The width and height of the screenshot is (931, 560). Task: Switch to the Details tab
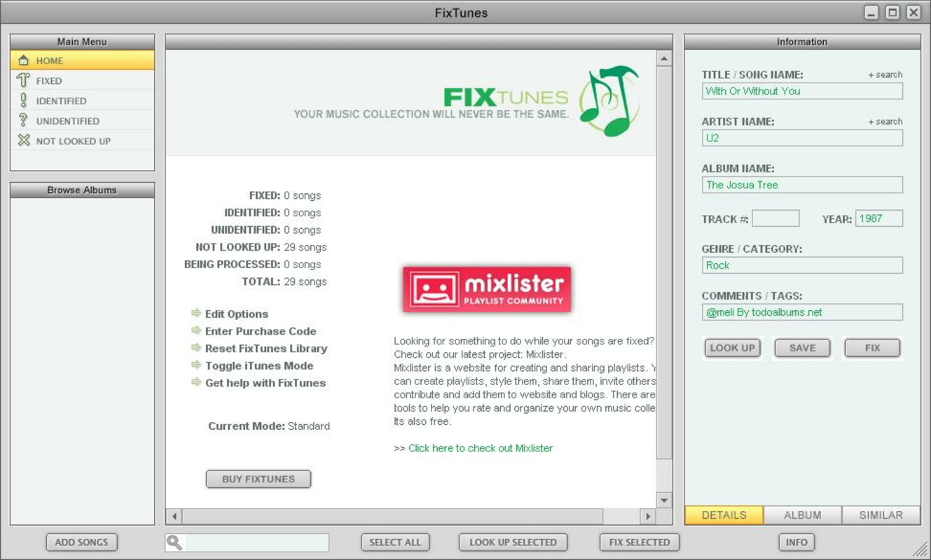[x=724, y=515]
